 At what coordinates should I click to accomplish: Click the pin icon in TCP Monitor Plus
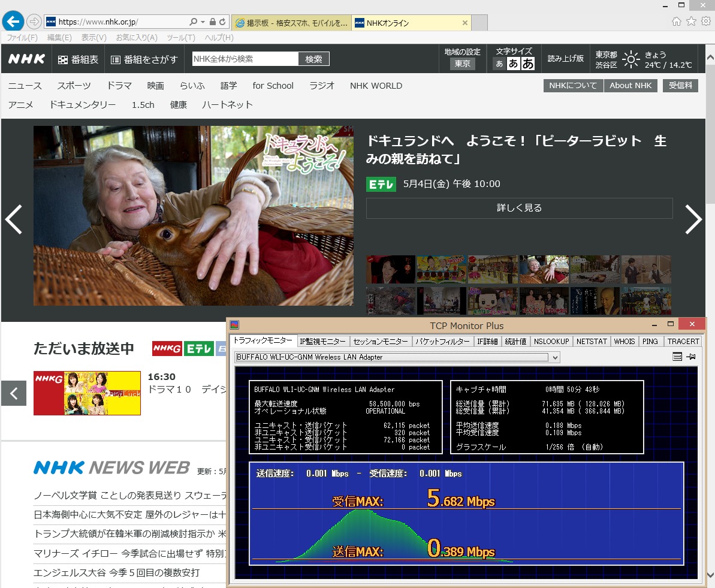coord(691,357)
